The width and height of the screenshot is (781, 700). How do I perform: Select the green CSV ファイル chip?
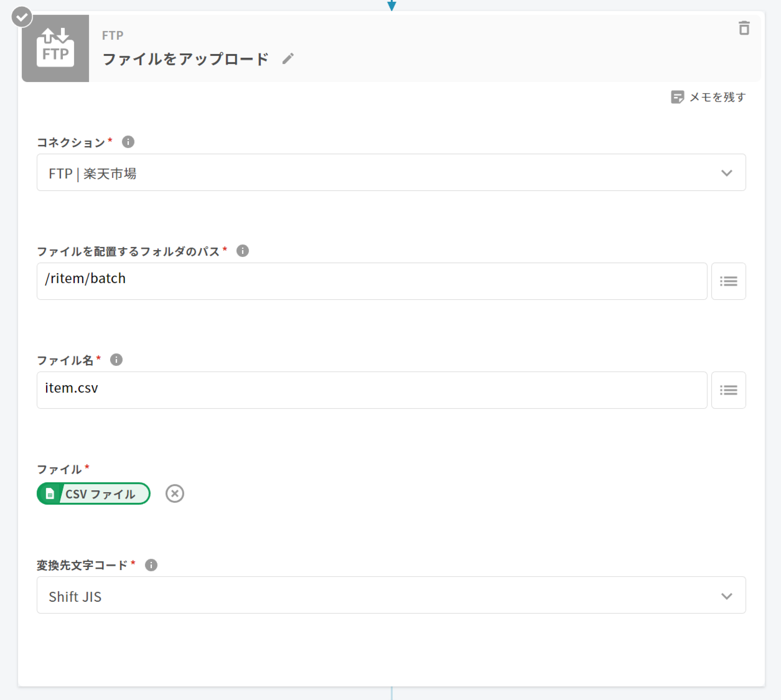pos(93,493)
